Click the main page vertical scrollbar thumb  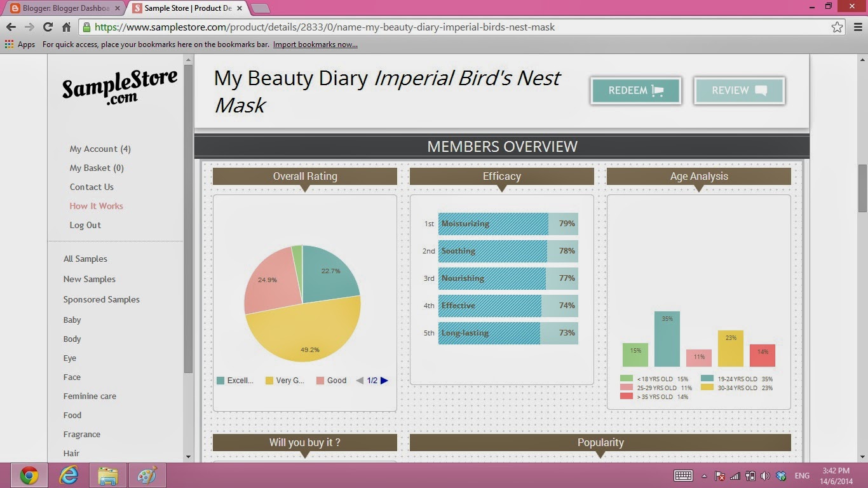(x=862, y=188)
